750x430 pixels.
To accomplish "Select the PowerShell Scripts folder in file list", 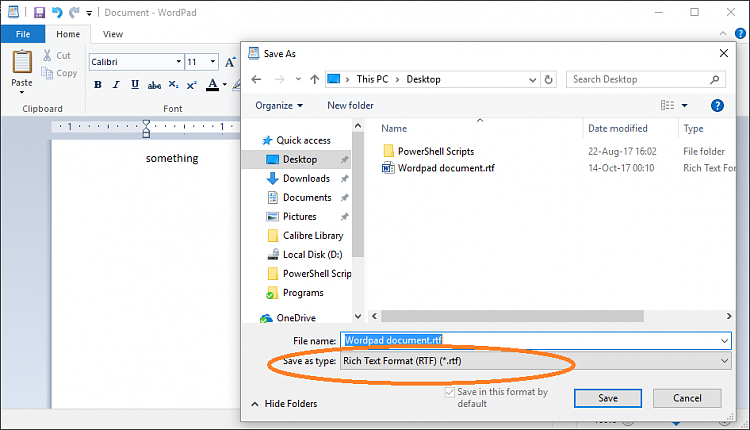I will [436, 152].
